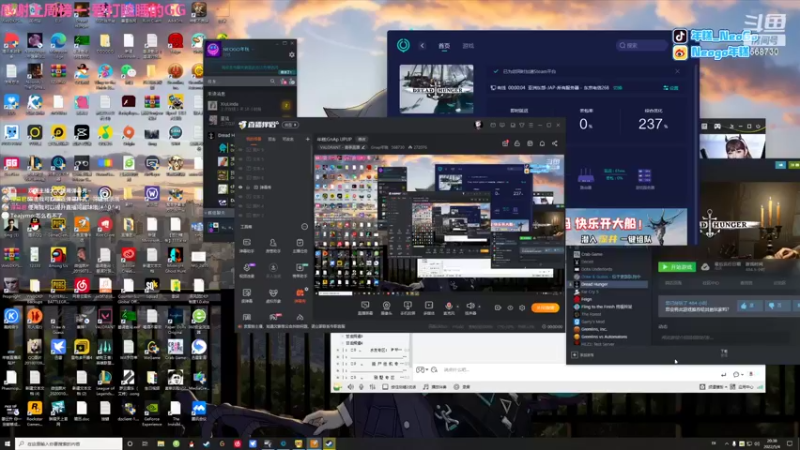Open XiuLinda chat in friends list

249,106
